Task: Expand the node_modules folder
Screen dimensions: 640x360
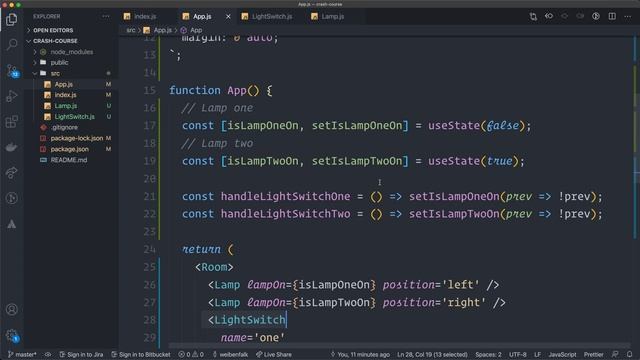Action: pos(72,52)
